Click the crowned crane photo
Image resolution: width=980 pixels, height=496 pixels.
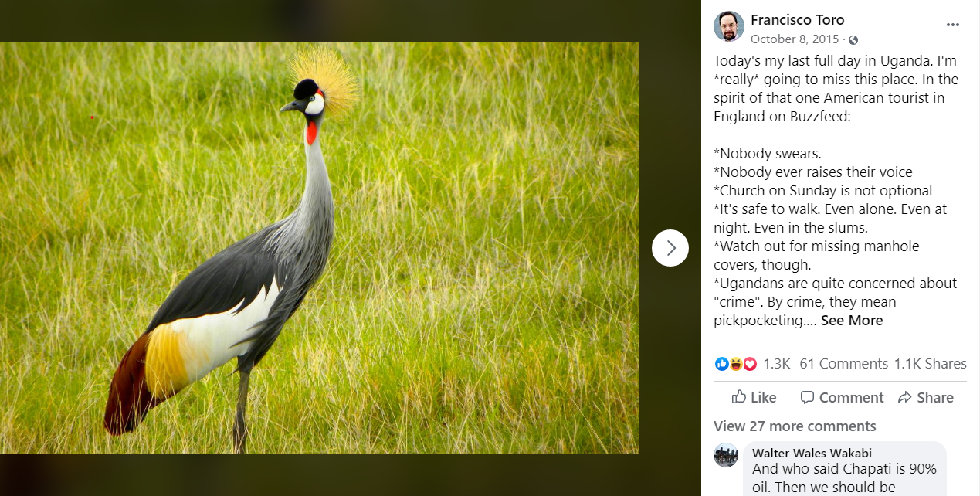tap(320, 248)
